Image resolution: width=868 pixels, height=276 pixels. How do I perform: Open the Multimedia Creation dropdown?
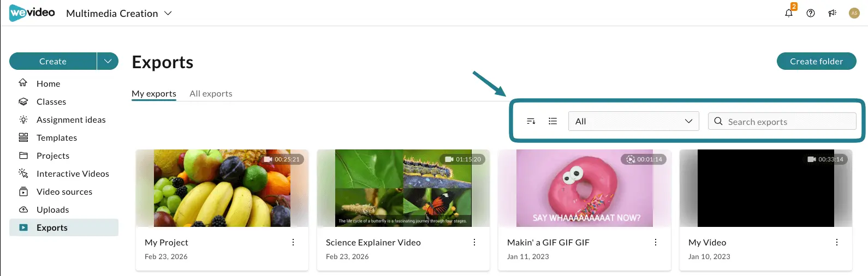[119, 13]
